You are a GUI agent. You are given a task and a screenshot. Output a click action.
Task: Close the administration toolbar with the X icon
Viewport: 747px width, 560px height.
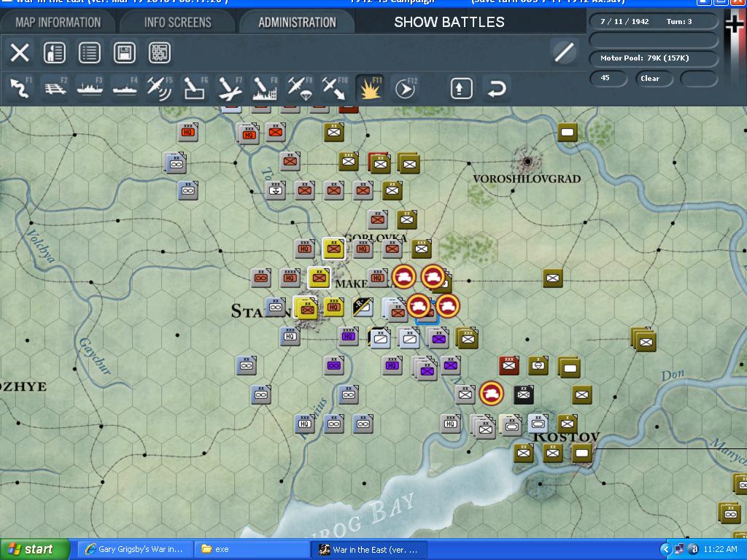pyautogui.click(x=20, y=52)
